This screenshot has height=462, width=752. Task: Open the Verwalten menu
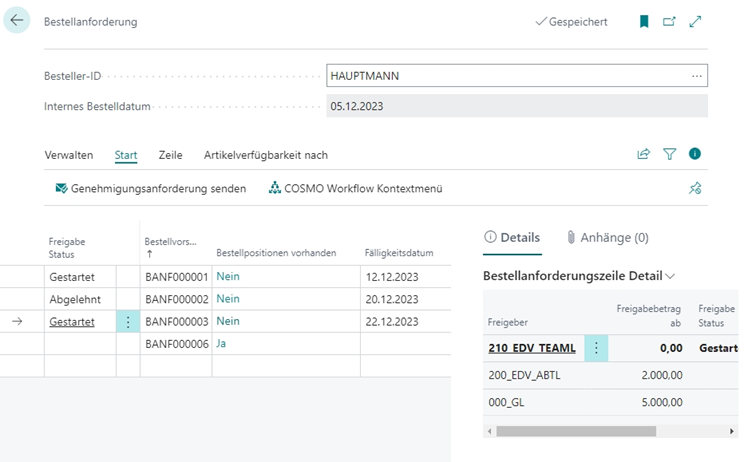[x=69, y=155]
